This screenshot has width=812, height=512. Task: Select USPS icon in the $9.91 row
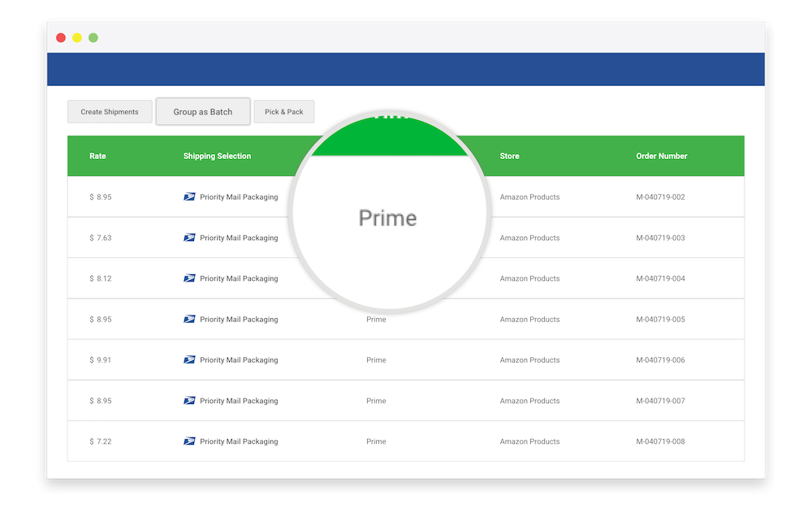coord(189,360)
